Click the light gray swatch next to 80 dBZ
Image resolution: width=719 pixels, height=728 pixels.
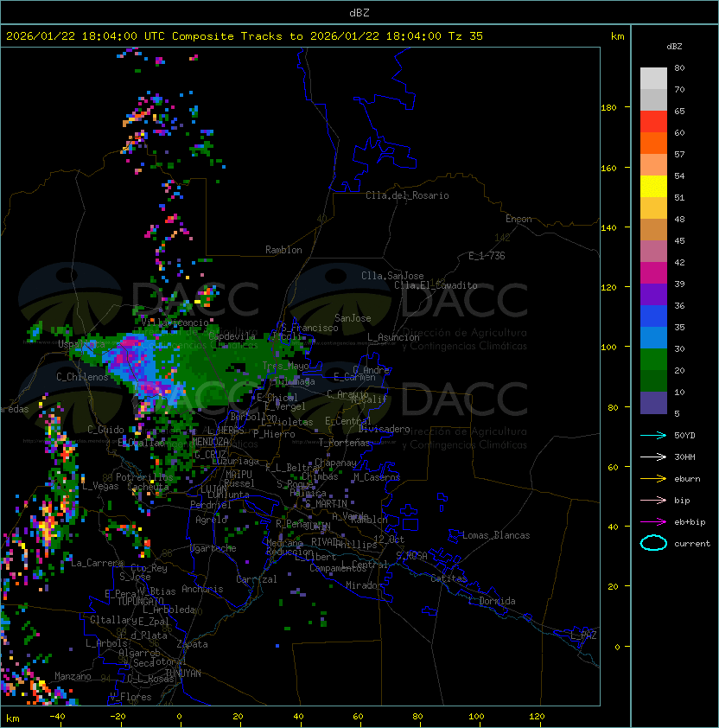click(x=653, y=78)
